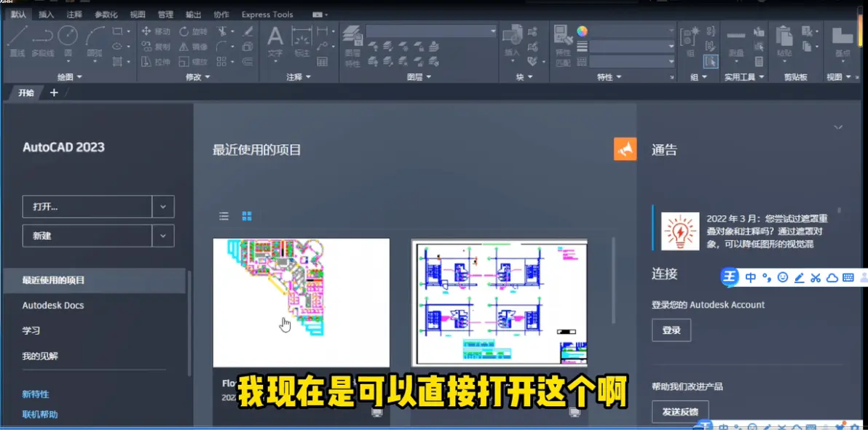This screenshot has width=868, height=430.
Task: Switch to the 管理 ribbon tab
Action: [165, 15]
